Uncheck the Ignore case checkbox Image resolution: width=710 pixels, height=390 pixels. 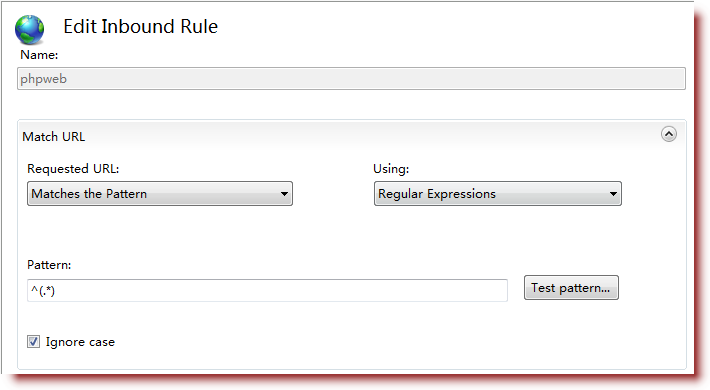tap(33, 342)
